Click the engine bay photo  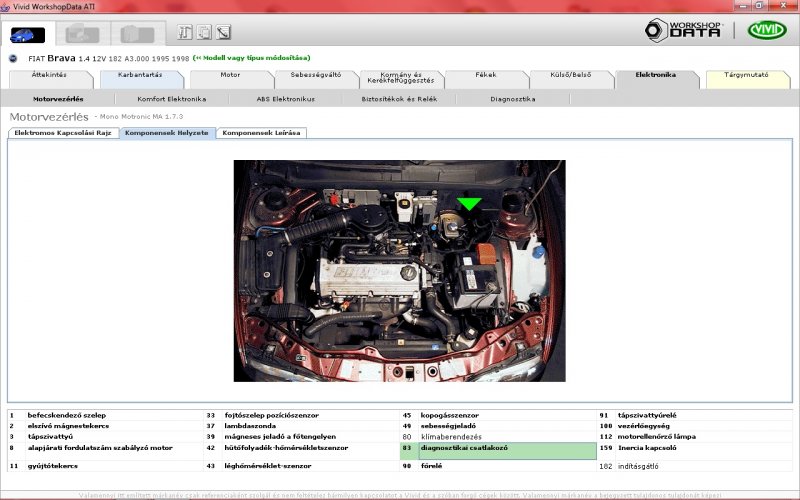(399, 271)
